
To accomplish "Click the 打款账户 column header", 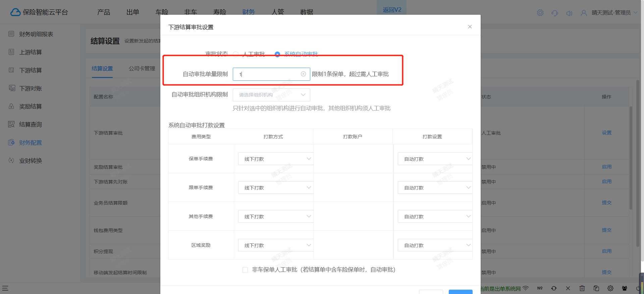I will [x=353, y=137].
